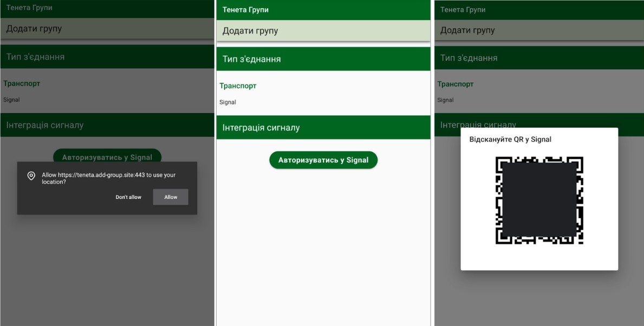Click Тенета Групи title on middle screen
Image resolution: width=644 pixels, height=326 pixels.
tap(245, 10)
